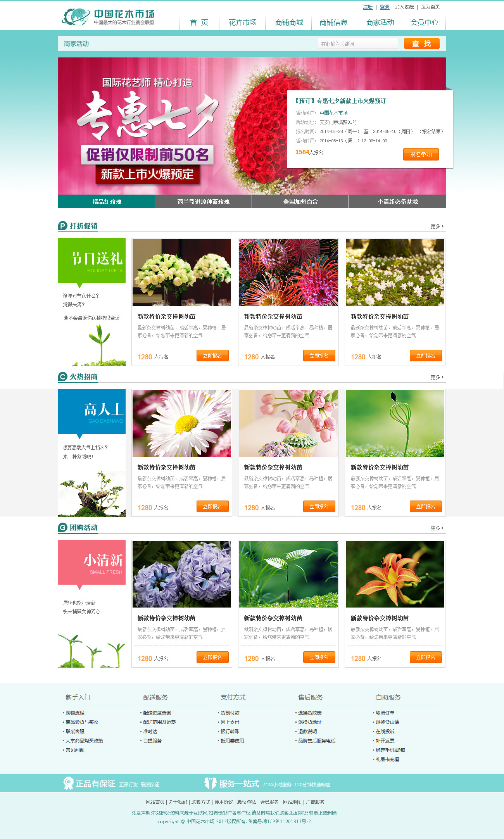Screen dimensions: 504x839
Task: Click the orange 查找 search button
Action: [422, 43]
